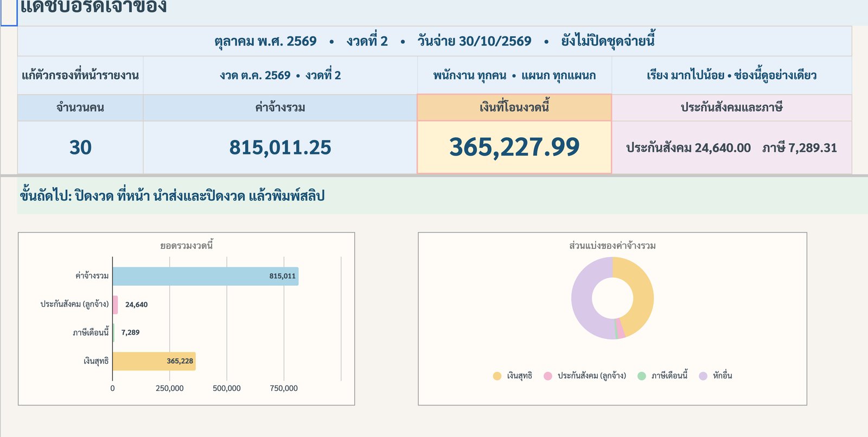Click the headcount value 30

[80, 147]
